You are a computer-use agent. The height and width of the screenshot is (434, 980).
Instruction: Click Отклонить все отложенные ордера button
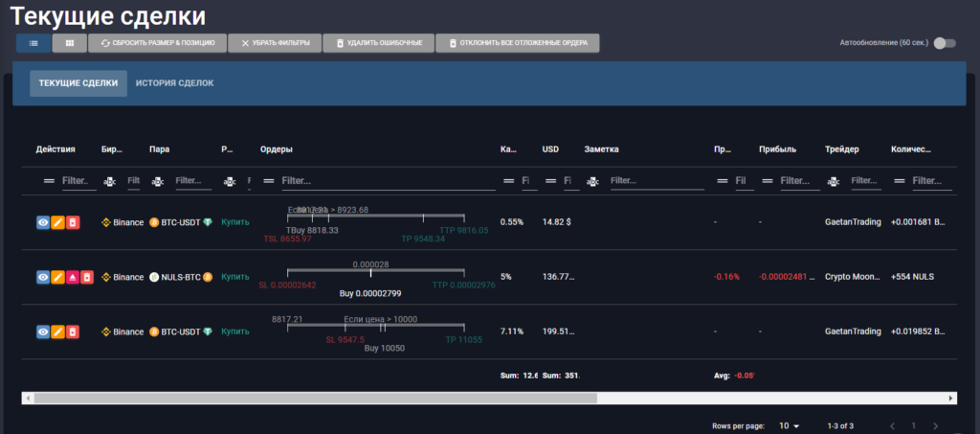pos(518,43)
